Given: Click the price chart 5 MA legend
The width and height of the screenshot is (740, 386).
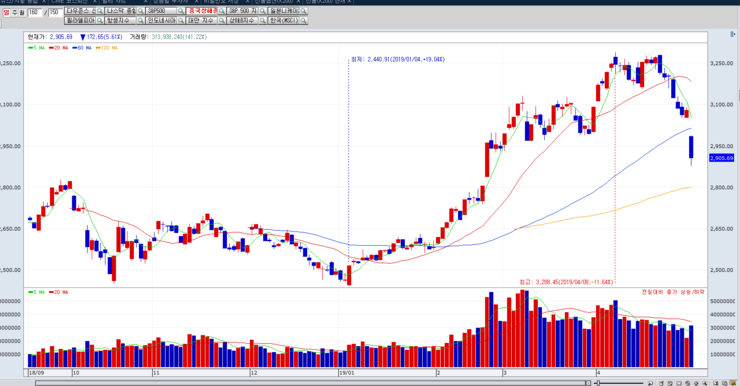Looking at the screenshot, I should tap(36, 48).
